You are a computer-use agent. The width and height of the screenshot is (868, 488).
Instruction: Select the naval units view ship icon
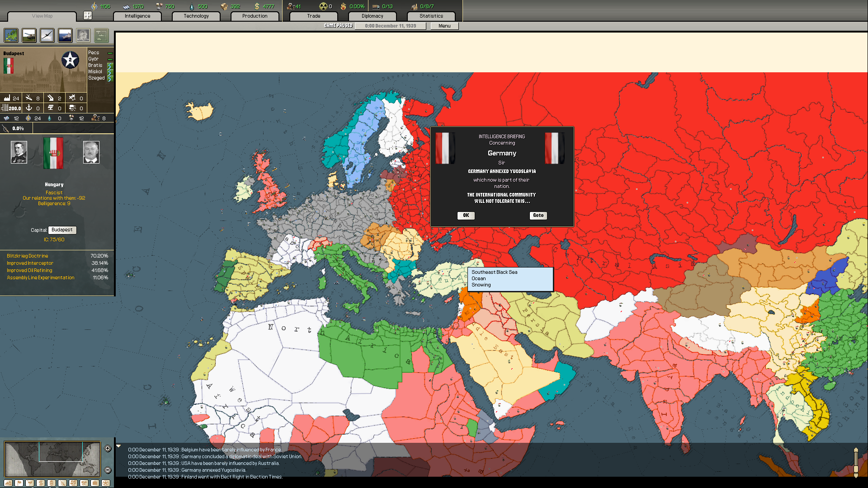65,36
